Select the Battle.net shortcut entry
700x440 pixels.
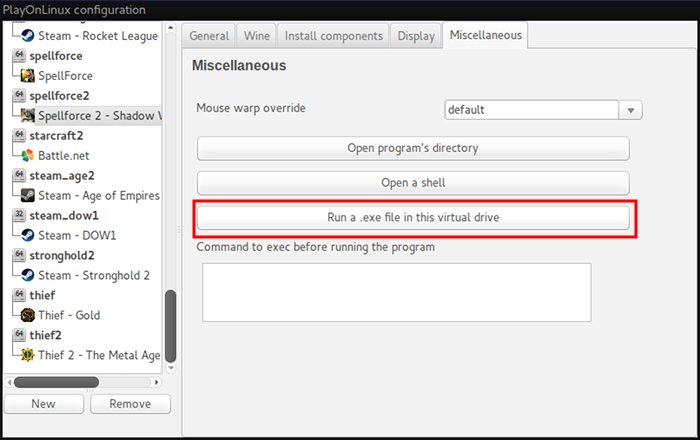64,155
